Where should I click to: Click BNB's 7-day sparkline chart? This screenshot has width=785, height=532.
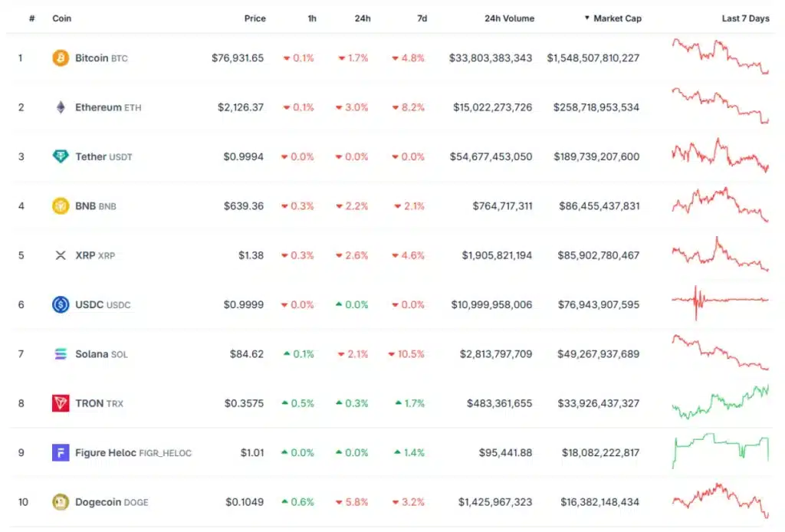[x=721, y=204]
